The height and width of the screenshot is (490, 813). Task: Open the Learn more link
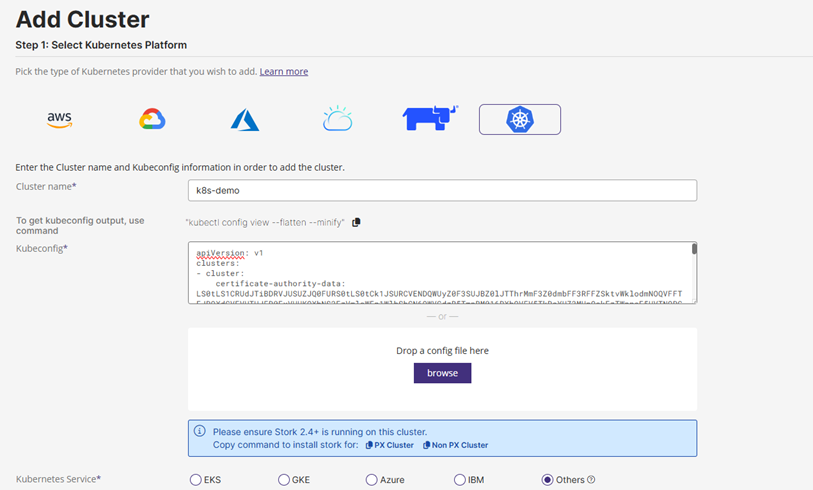(284, 72)
